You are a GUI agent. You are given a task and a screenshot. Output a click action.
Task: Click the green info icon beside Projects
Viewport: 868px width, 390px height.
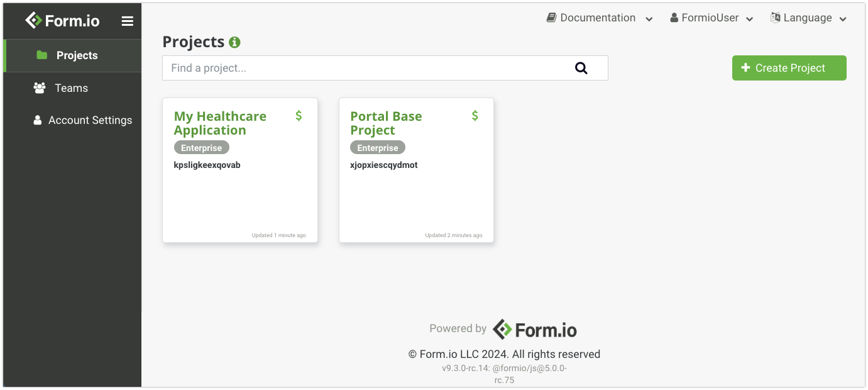point(234,42)
